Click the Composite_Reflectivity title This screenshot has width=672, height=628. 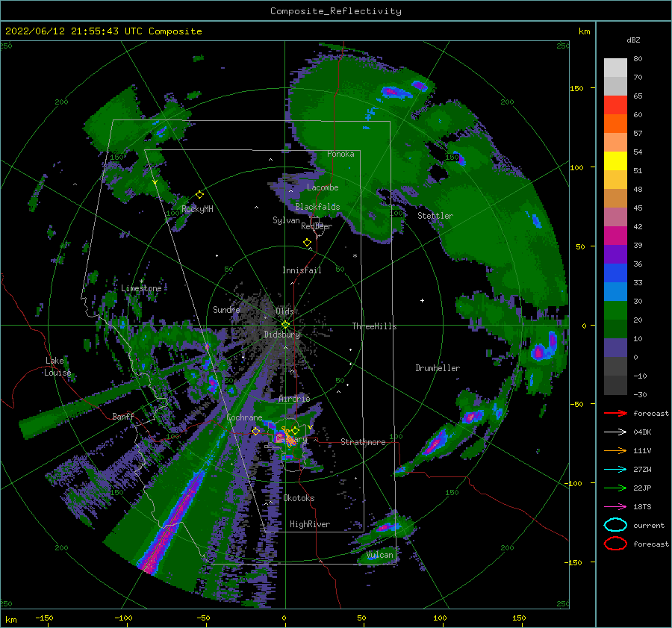(x=335, y=11)
